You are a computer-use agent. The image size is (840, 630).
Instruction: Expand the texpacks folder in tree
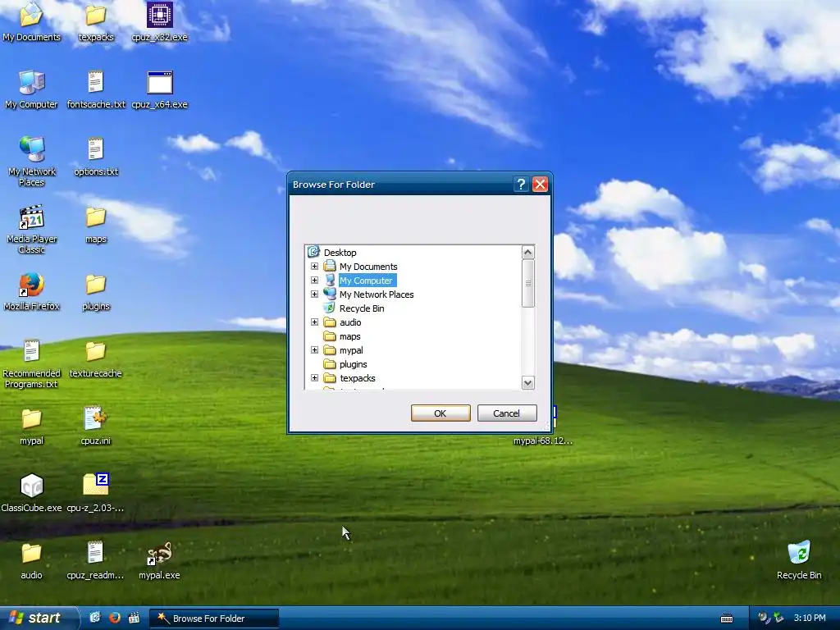coord(314,377)
